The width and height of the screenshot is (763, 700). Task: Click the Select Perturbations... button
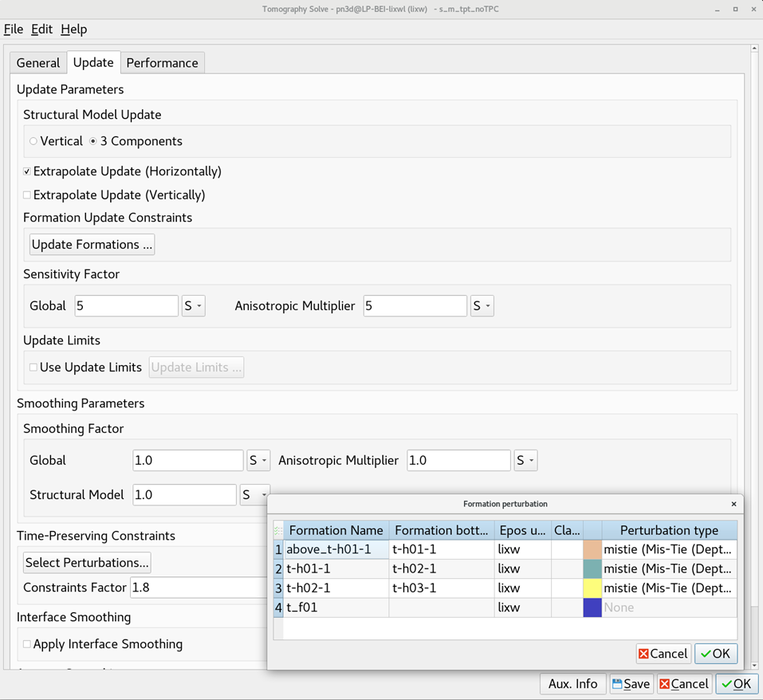(x=87, y=562)
